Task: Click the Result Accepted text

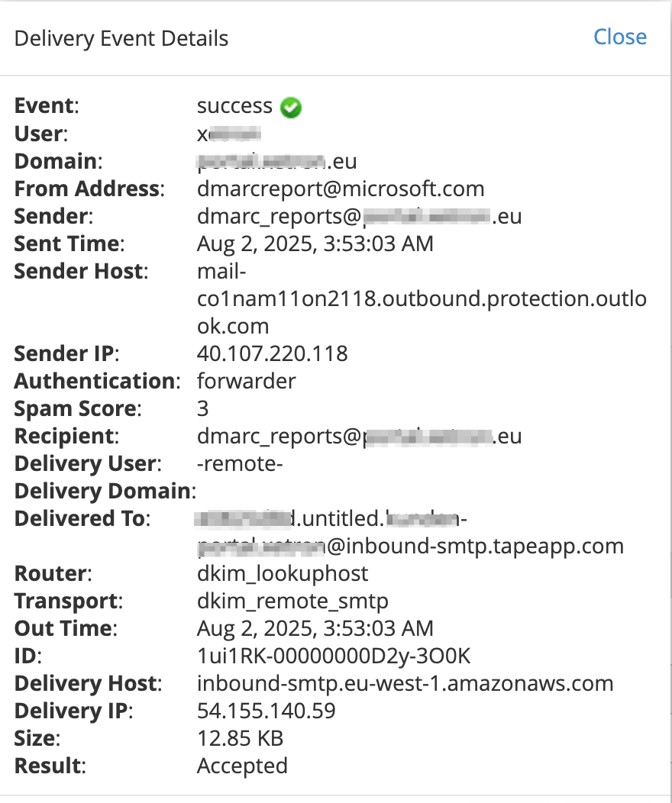Action: coord(242,766)
